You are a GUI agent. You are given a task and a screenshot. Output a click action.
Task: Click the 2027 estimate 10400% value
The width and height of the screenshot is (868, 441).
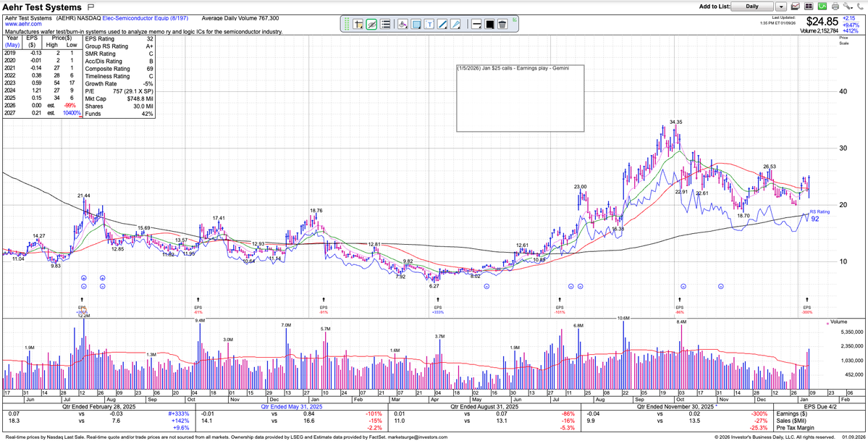click(72, 113)
